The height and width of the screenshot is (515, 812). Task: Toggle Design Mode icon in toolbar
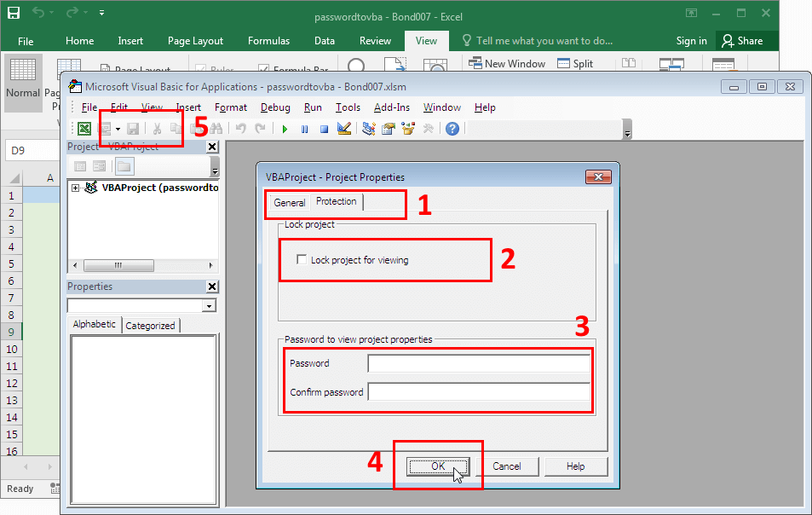344,129
